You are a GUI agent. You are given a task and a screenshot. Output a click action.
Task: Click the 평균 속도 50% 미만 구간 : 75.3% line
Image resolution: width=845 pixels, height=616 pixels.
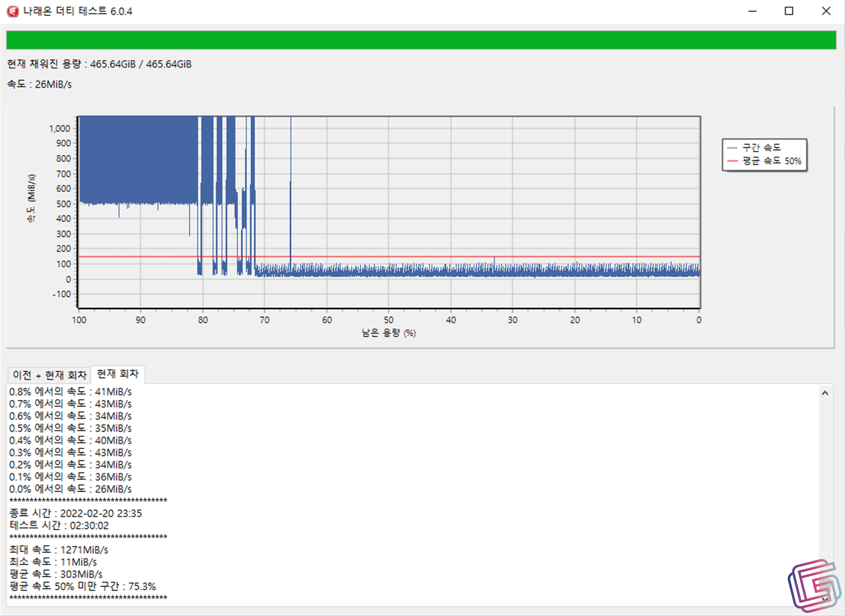(83, 587)
